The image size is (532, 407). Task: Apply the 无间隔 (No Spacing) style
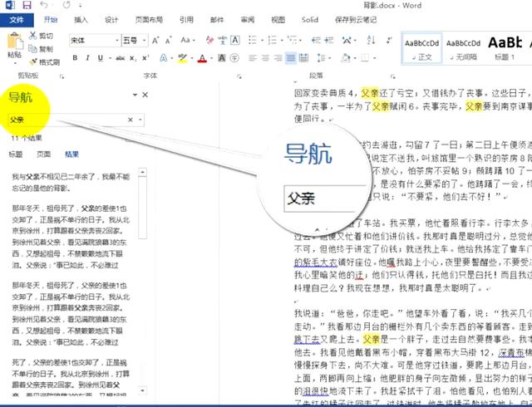(464, 48)
